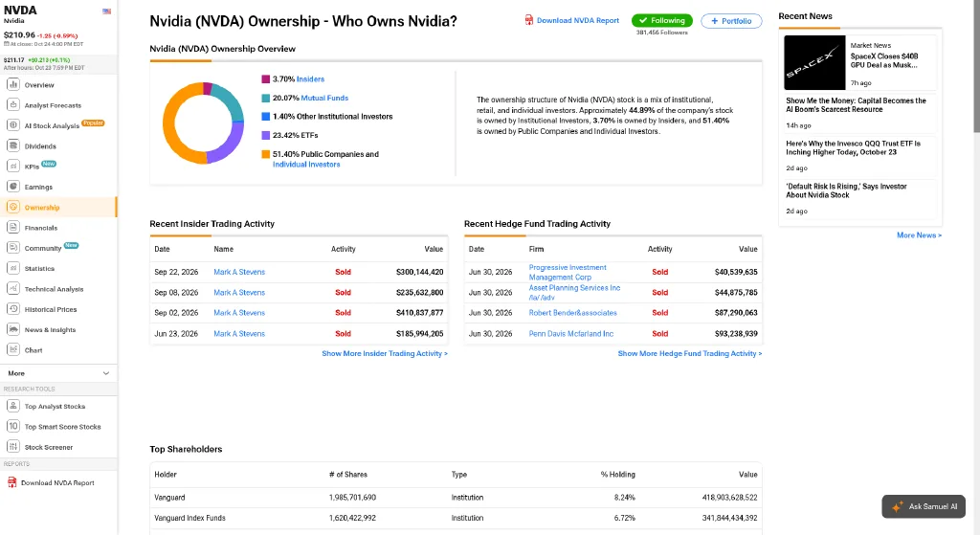Open Progressive Investment Management Corp firm link
This screenshot has height=535, width=980.
(568, 272)
